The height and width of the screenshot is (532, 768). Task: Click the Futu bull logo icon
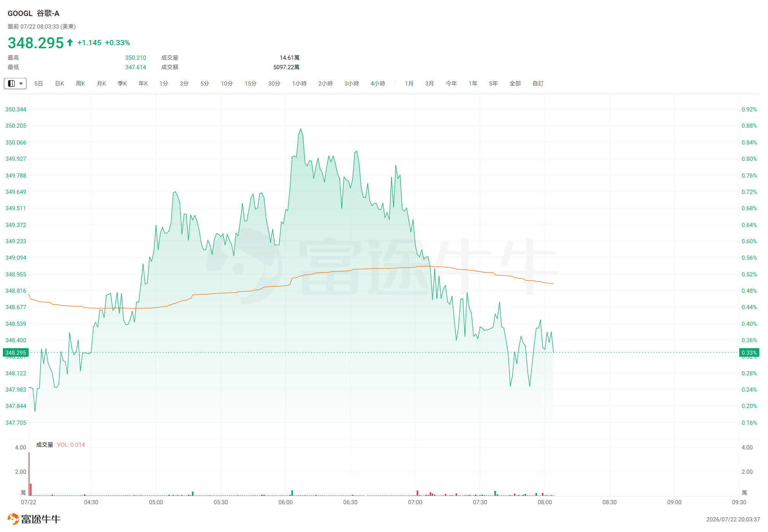pos(13,519)
